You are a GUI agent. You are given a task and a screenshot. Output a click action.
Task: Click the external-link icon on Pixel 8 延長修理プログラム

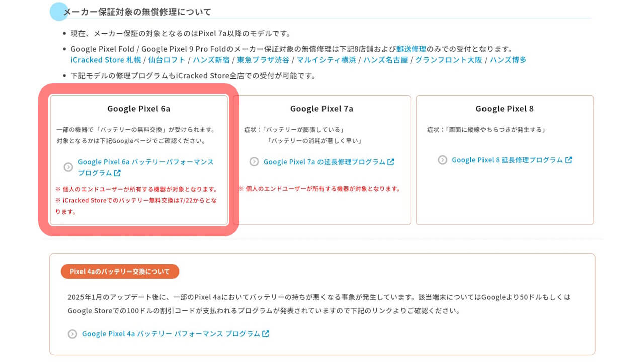569,160
